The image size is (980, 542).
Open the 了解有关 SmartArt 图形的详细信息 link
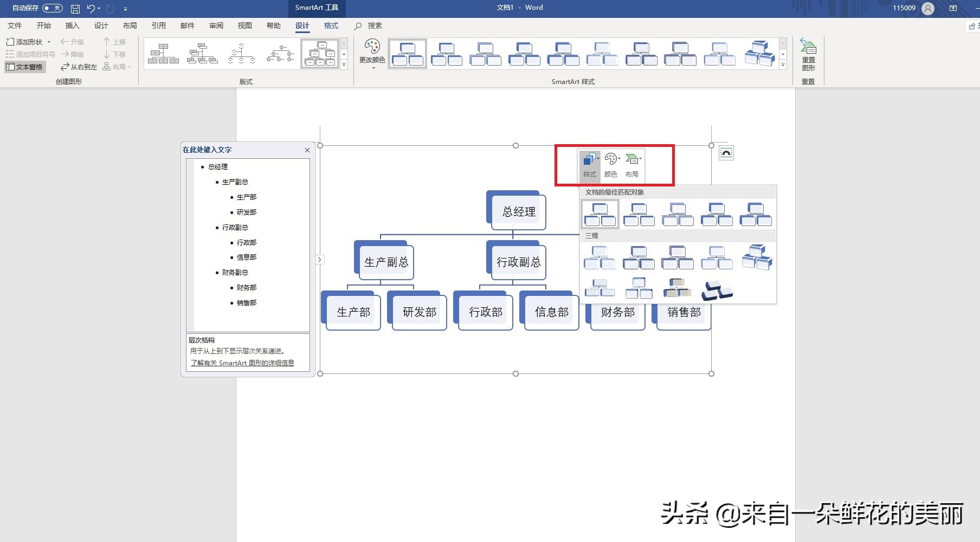coord(242,363)
